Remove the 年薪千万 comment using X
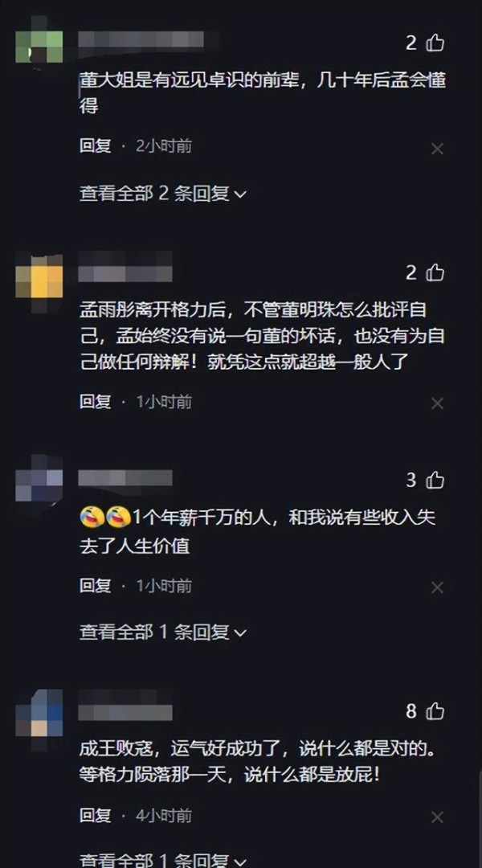The image size is (482, 868). (437, 588)
